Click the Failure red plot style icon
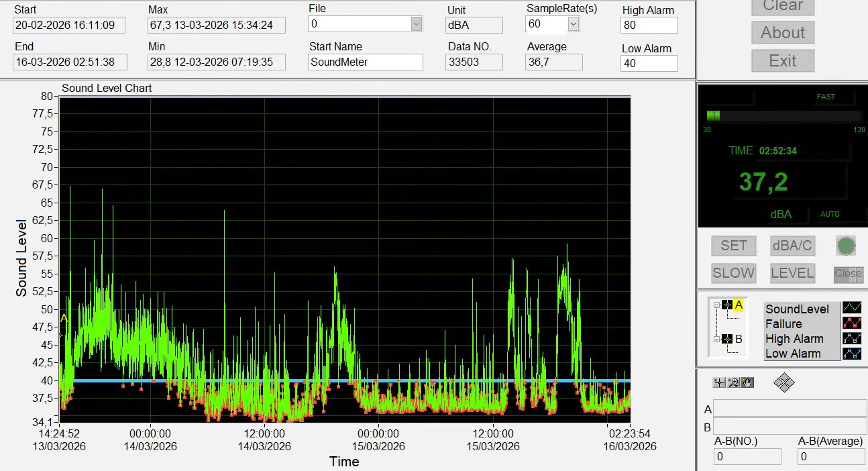Screen dimensions: 868x471 point(851,323)
